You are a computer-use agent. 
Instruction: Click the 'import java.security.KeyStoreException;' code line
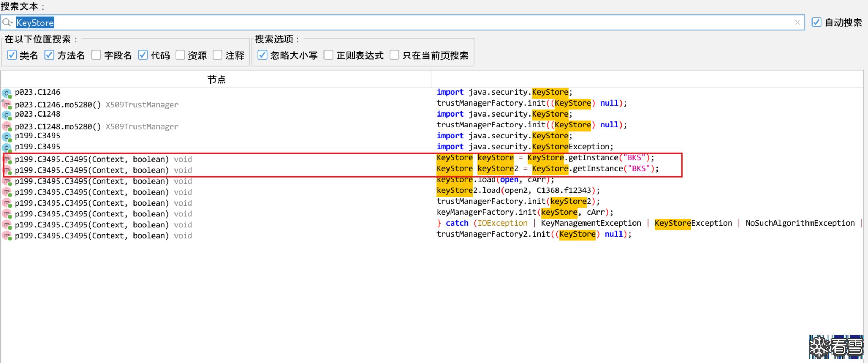click(525, 147)
